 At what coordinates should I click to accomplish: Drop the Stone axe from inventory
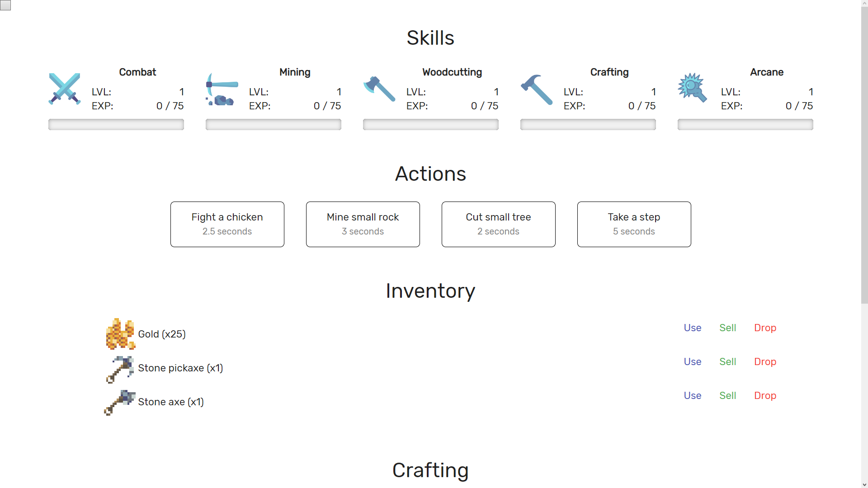765,396
